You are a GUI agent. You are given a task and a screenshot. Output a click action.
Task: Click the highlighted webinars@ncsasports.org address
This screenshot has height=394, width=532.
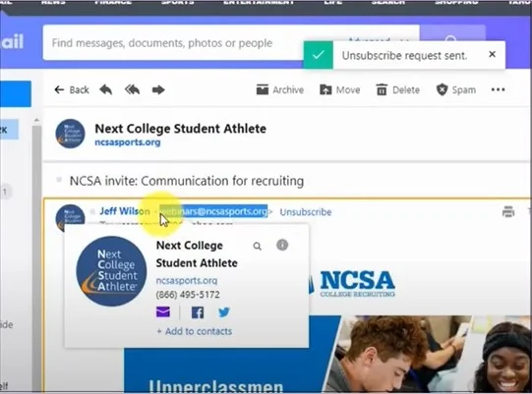pyautogui.click(x=213, y=211)
